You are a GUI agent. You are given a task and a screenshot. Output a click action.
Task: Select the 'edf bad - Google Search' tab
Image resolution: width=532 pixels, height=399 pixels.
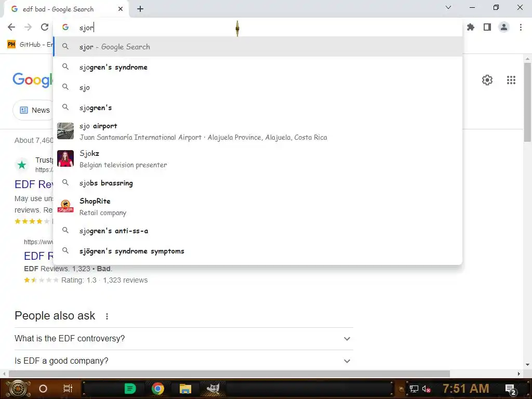tap(66, 9)
